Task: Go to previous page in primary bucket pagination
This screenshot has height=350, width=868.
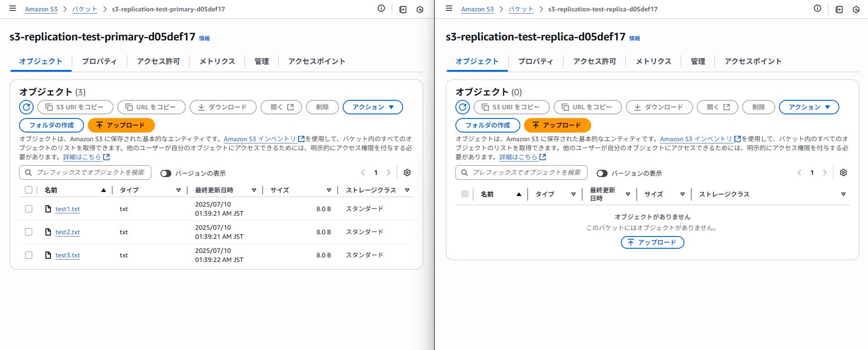Action: pyautogui.click(x=363, y=173)
